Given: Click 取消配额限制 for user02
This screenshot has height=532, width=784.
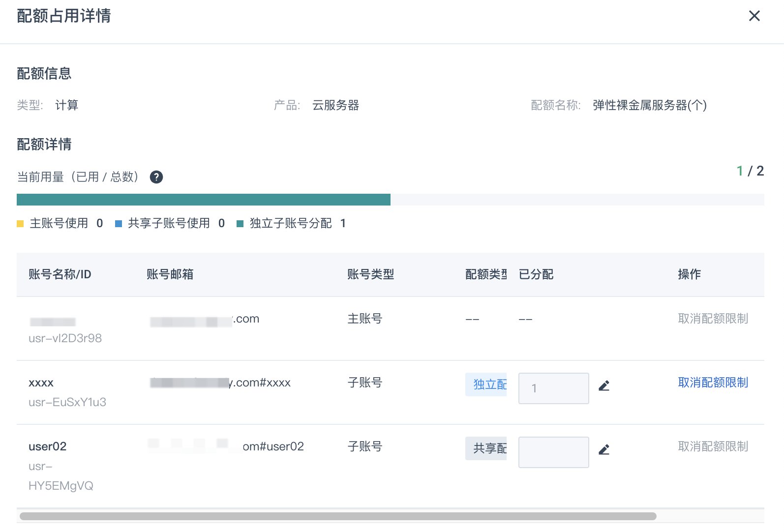Looking at the screenshot, I should (x=713, y=446).
